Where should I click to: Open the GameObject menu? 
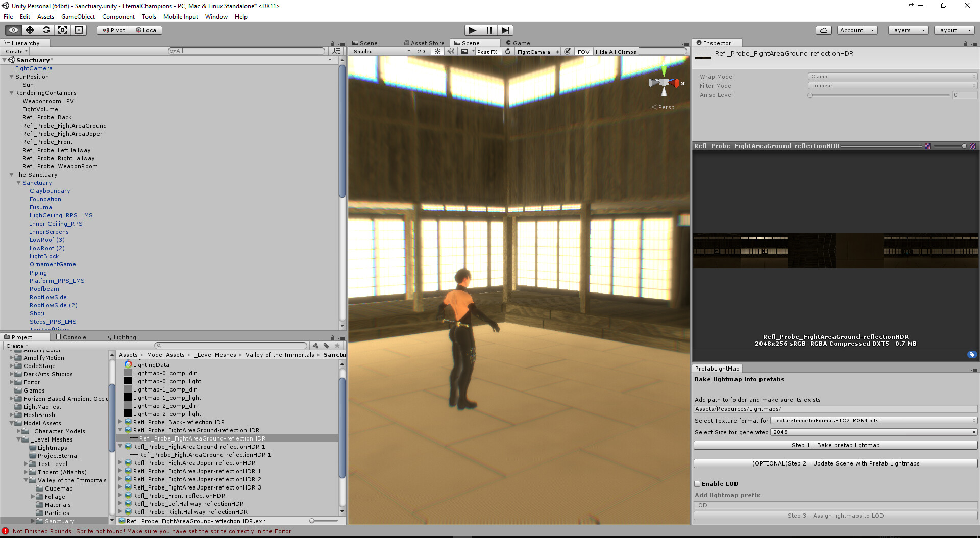tap(78, 16)
